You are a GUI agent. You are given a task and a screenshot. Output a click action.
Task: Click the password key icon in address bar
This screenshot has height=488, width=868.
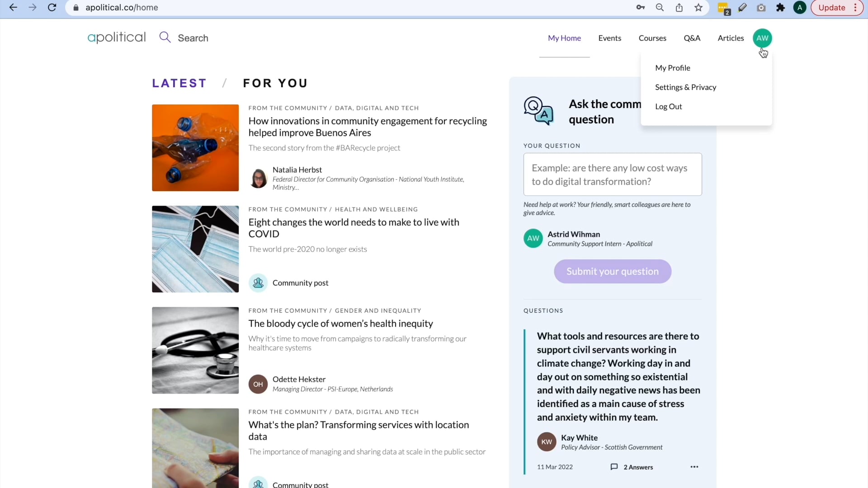[x=641, y=8]
